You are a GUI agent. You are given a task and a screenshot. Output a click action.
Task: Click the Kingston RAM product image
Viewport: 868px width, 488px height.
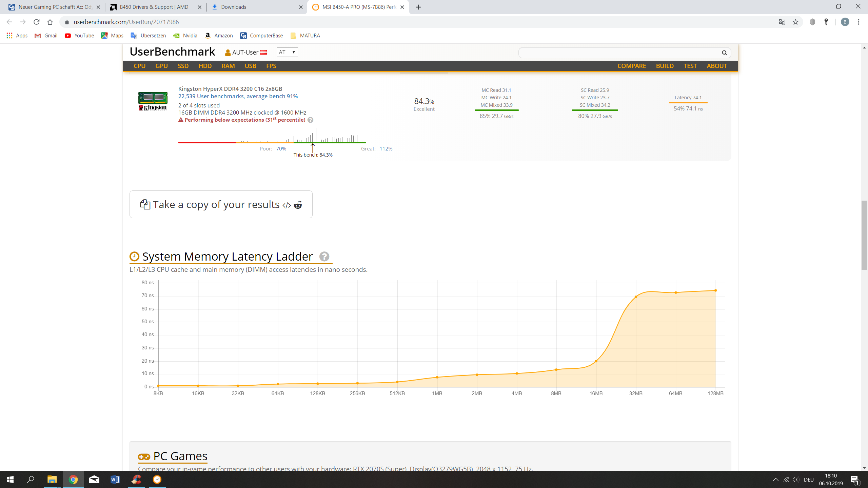153,101
